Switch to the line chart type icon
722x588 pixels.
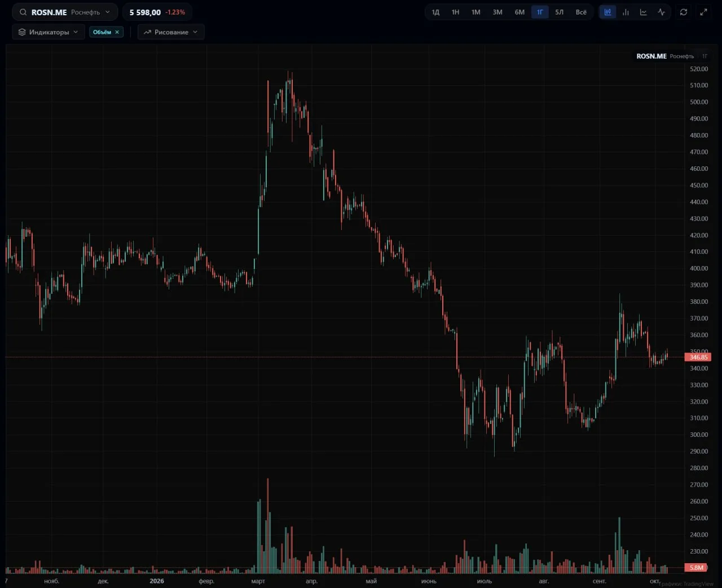643,12
